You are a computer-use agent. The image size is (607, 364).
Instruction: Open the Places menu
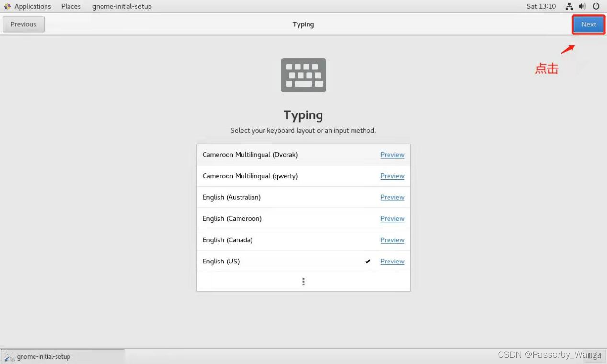(71, 6)
